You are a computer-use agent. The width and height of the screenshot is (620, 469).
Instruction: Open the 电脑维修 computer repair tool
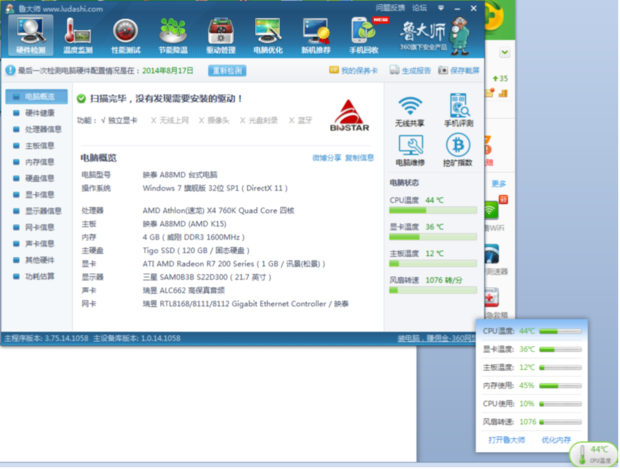click(410, 150)
